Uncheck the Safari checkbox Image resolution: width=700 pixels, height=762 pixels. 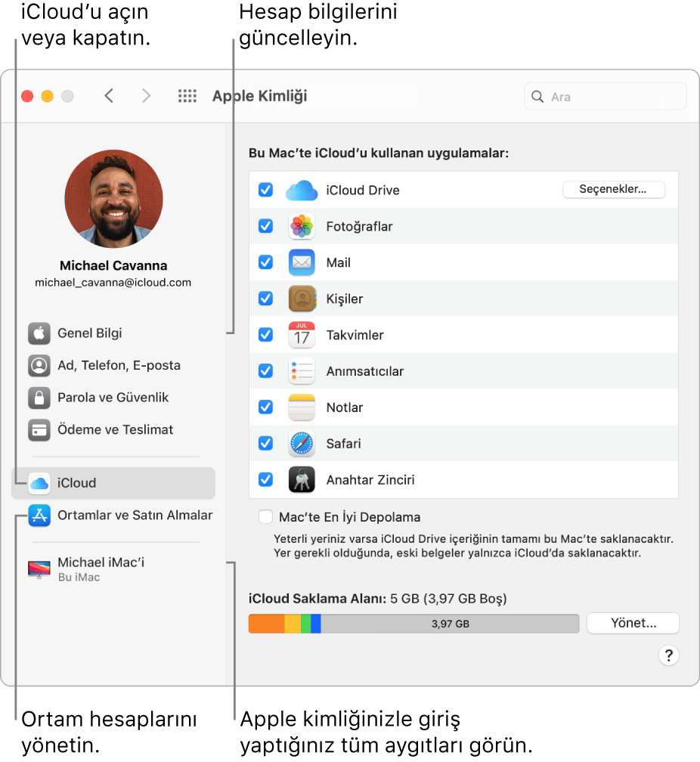coord(265,443)
